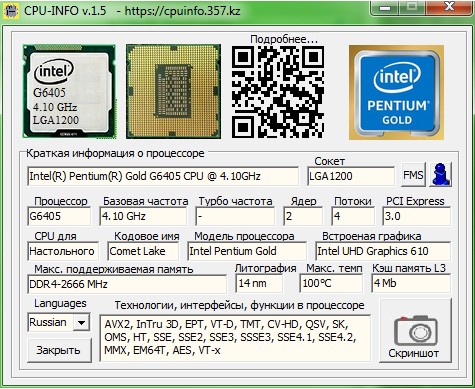Click the Ядер field showing 2

point(303,216)
